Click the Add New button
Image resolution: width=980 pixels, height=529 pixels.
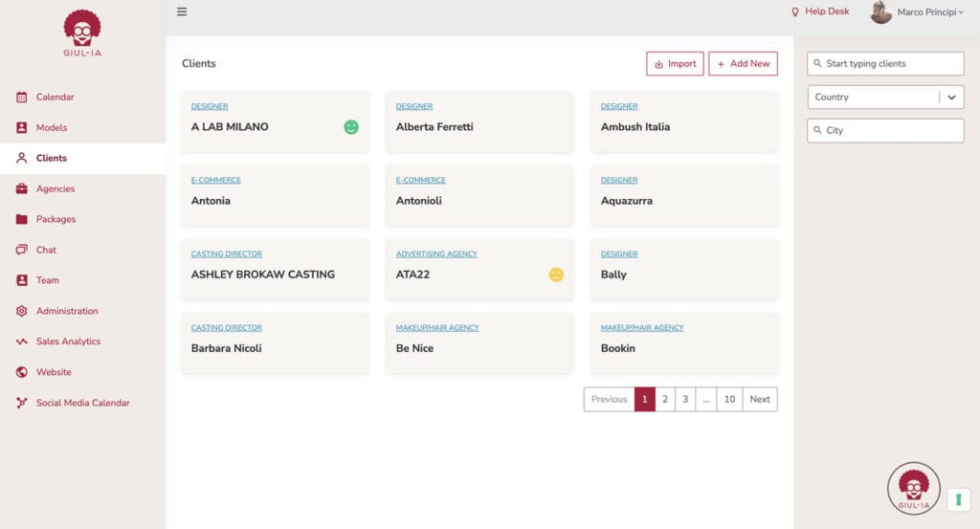tap(743, 64)
